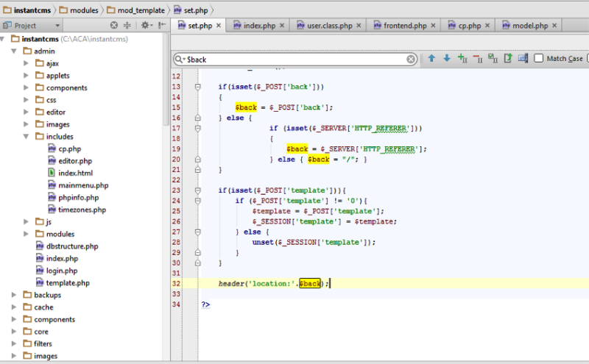Switch to the frontend.php tab
The width and height of the screenshot is (589, 364).
(404, 25)
